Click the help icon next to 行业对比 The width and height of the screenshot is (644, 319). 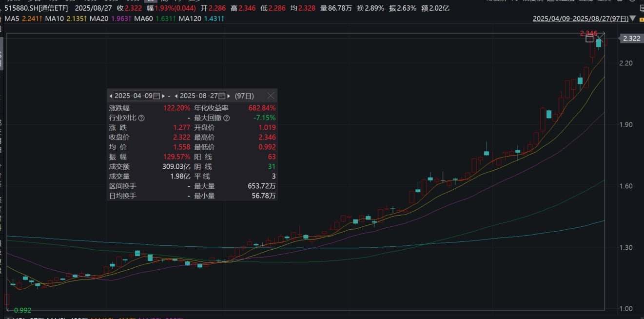click(x=141, y=118)
